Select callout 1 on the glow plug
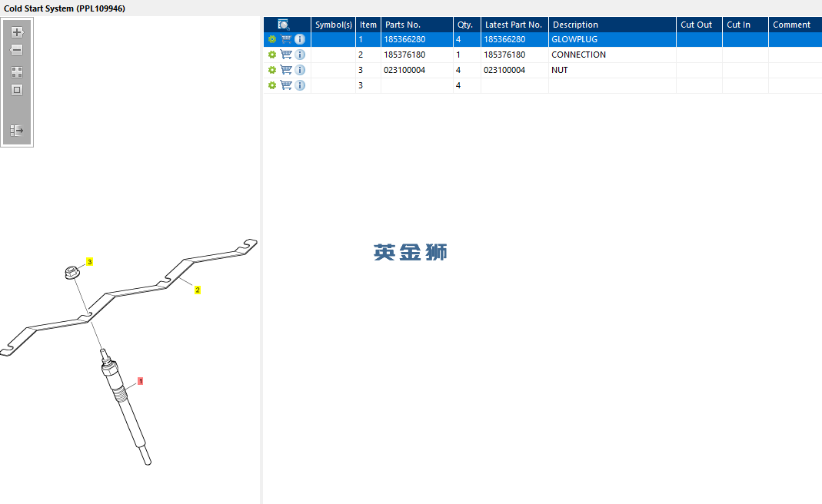This screenshot has width=822, height=504. coord(140,381)
